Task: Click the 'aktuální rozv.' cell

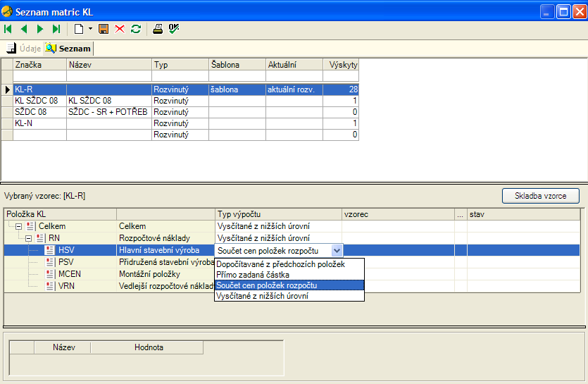Action: (294, 89)
